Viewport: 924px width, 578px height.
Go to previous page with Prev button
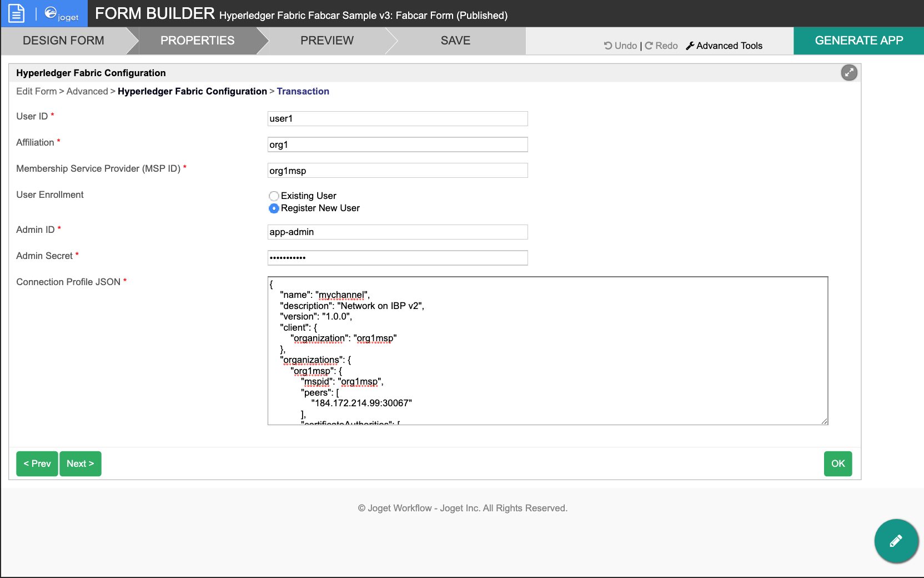[37, 464]
